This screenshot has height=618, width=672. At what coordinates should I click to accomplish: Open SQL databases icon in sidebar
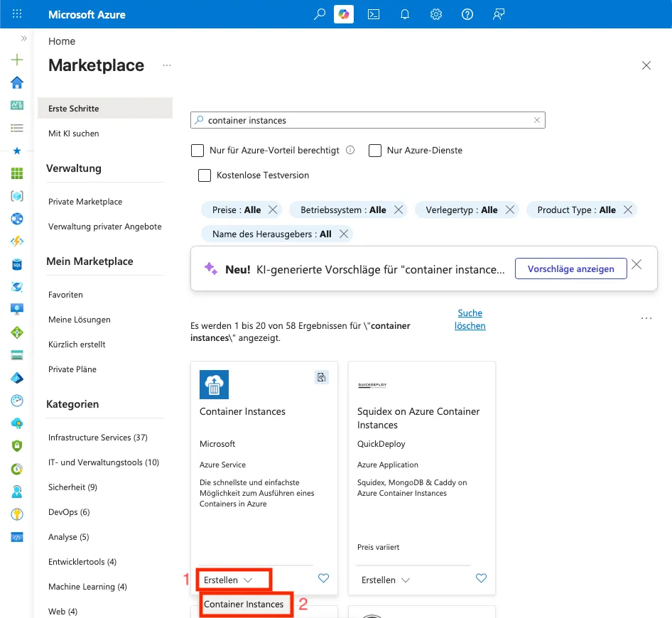pyautogui.click(x=17, y=264)
